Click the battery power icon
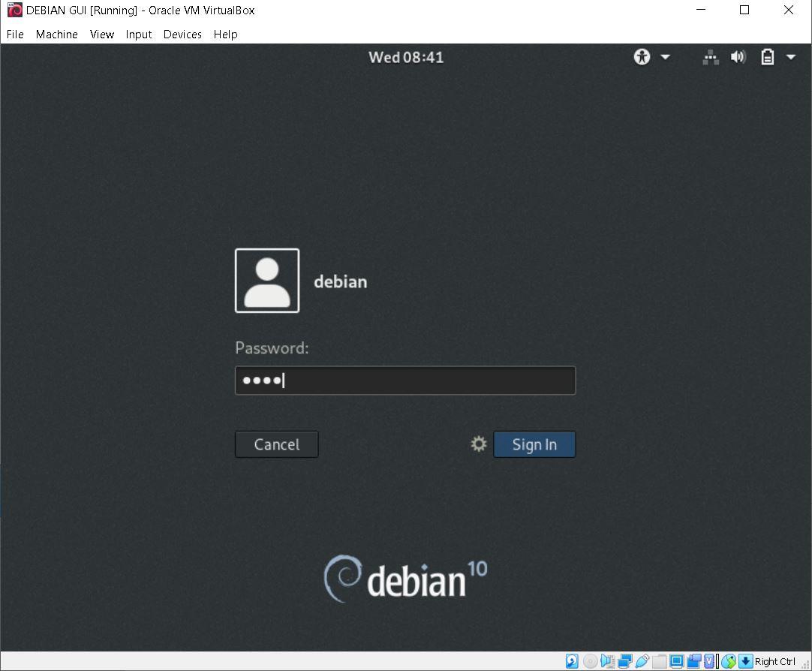Screen dimensions: 812x671 coord(768,57)
